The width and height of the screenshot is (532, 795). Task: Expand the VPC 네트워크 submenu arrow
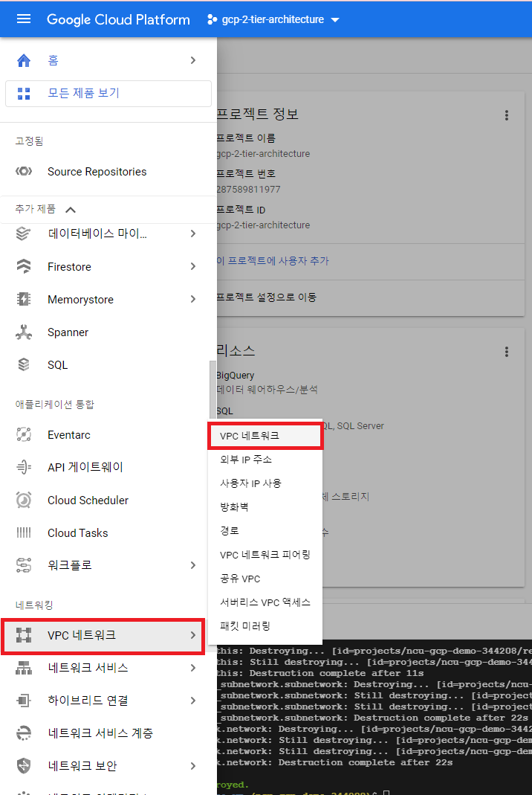point(193,635)
